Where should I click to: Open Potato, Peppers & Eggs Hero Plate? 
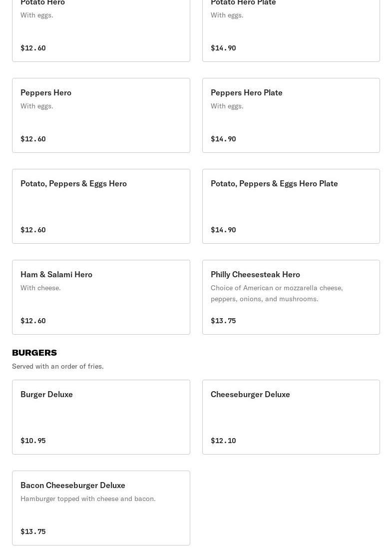291,206
